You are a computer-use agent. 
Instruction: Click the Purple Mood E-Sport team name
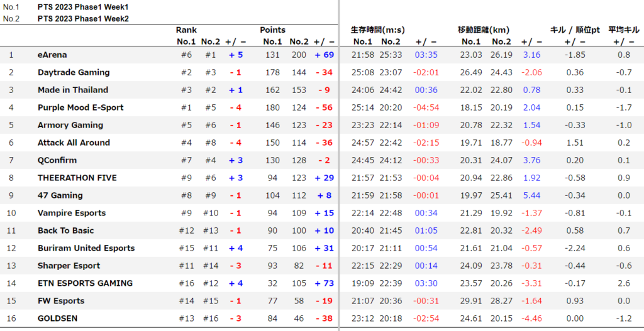pyautogui.click(x=80, y=107)
